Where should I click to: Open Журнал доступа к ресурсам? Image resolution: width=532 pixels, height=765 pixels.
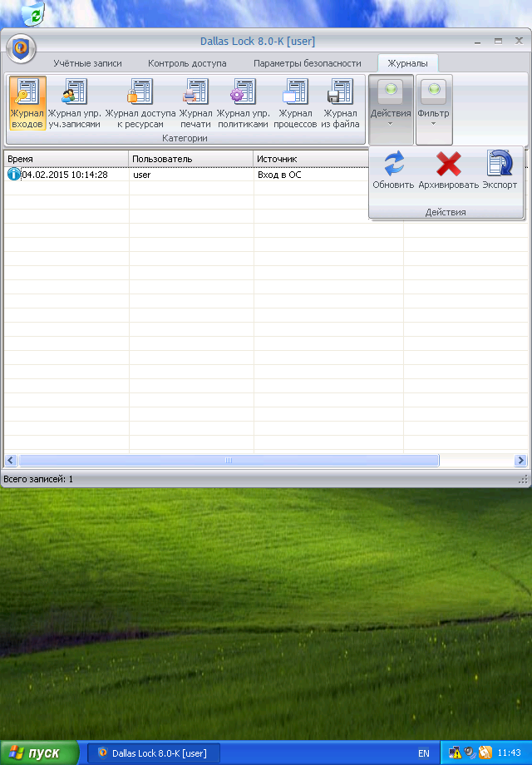click(140, 103)
